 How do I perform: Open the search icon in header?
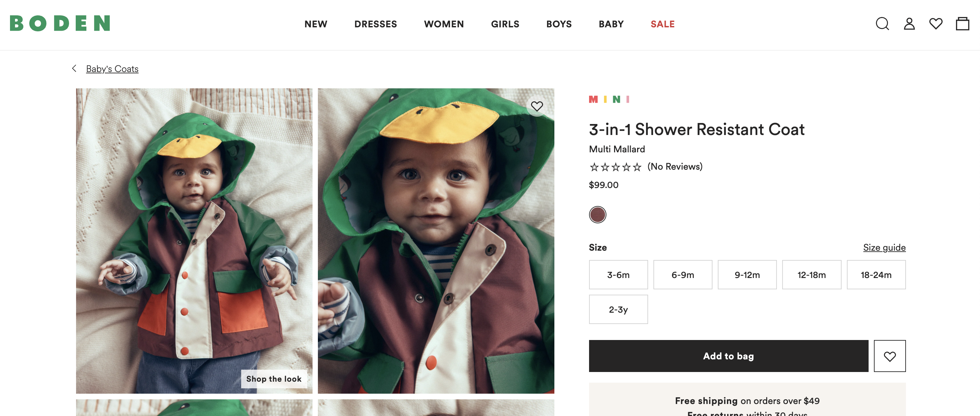point(882,24)
